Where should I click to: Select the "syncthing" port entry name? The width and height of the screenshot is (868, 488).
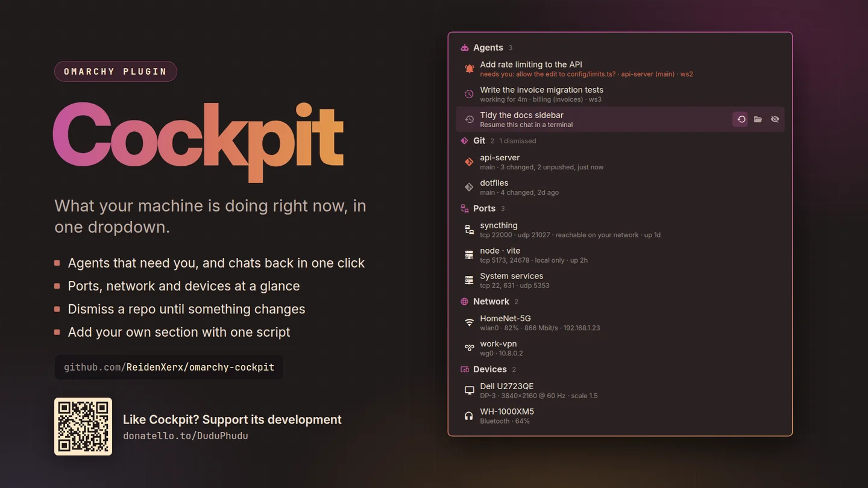tap(499, 225)
